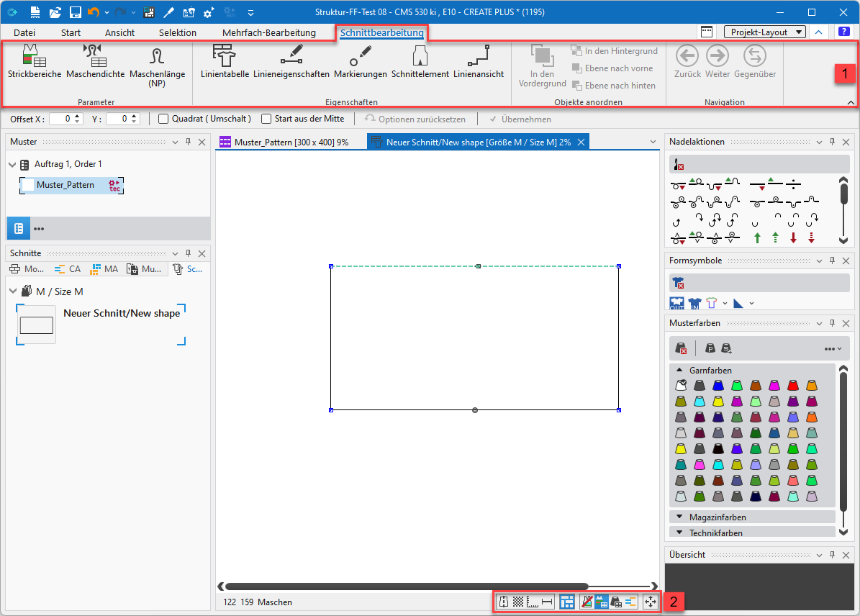The image size is (860, 616).
Task: Collapse the Garnfarben section
Action: pos(679,371)
